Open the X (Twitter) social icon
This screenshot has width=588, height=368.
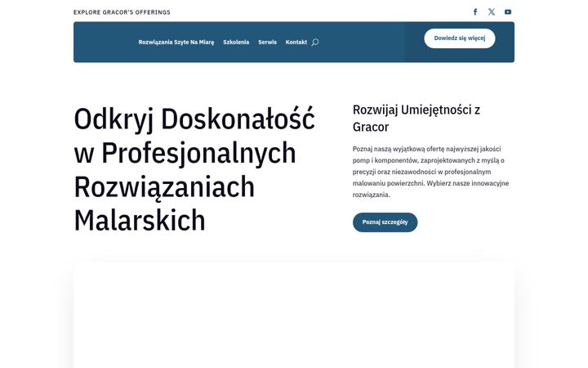(492, 12)
